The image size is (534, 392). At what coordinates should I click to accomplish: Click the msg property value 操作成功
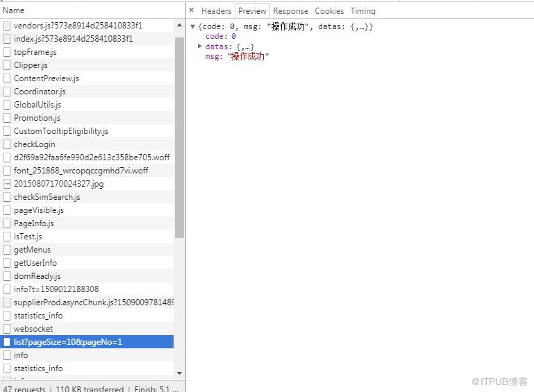pos(248,56)
